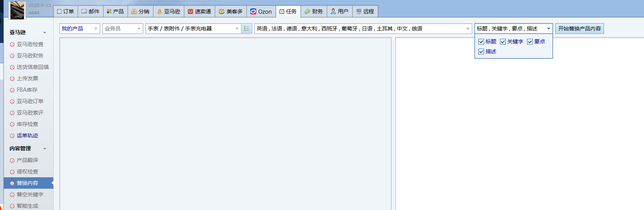The image size is (644, 210).
Task: Click the user avatar thumbnail
Action: [x=17, y=10]
